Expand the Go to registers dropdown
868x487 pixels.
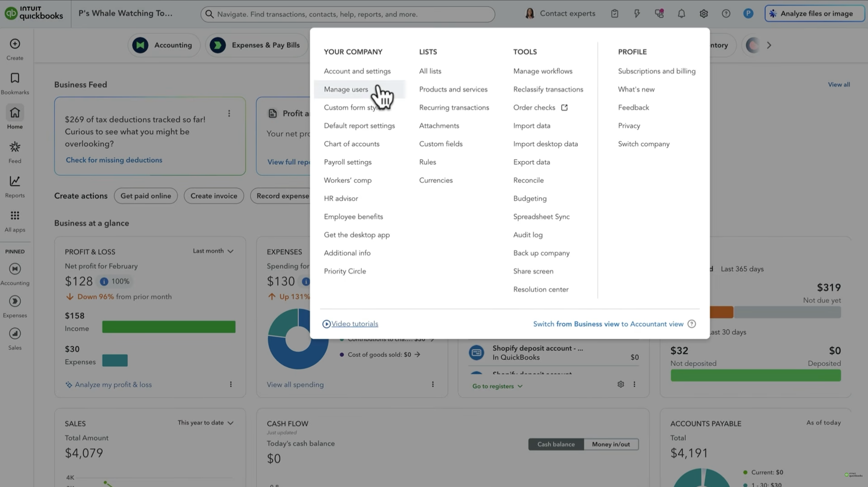pyautogui.click(x=497, y=386)
